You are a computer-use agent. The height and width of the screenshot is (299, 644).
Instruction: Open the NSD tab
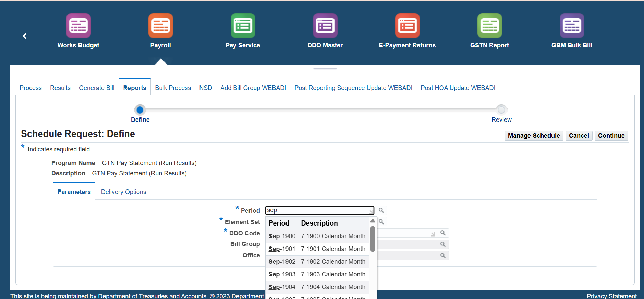pyautogui.click(x=206, y=88)
